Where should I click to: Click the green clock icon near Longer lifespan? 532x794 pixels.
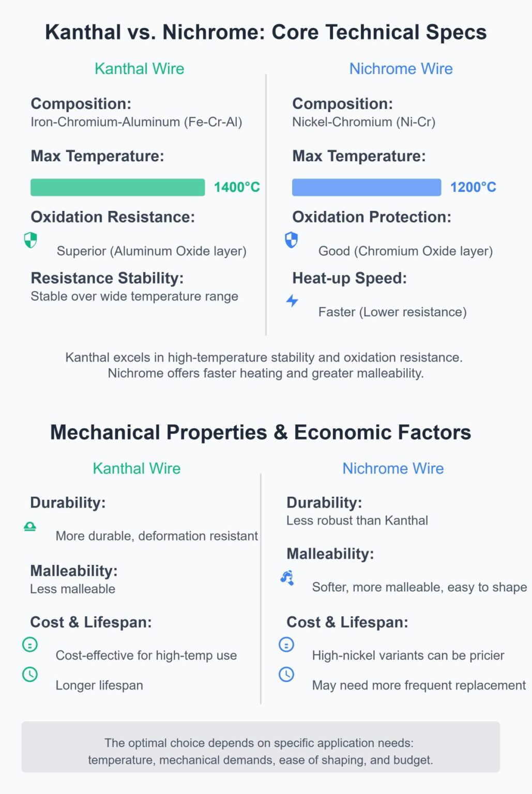pyautogui.click(x=30, y=674)
